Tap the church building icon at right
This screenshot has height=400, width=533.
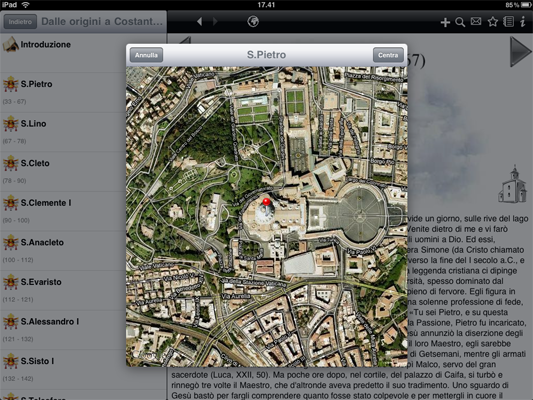(x=513, y=184)
